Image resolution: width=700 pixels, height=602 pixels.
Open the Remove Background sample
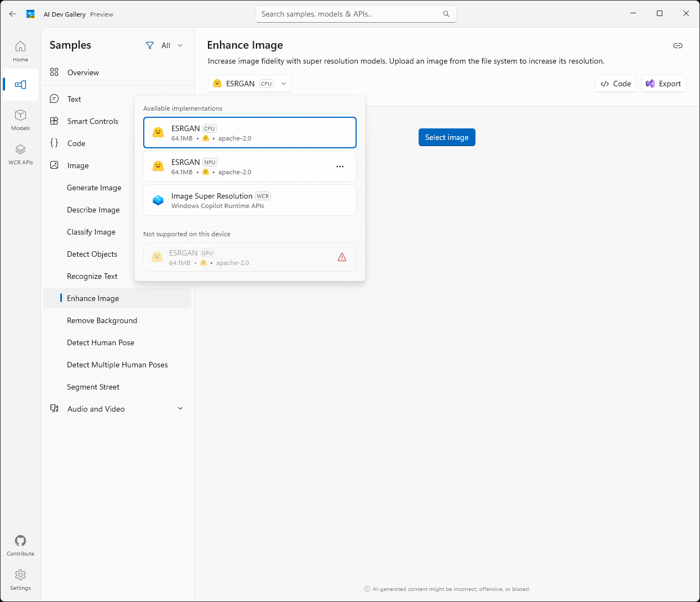102,320
